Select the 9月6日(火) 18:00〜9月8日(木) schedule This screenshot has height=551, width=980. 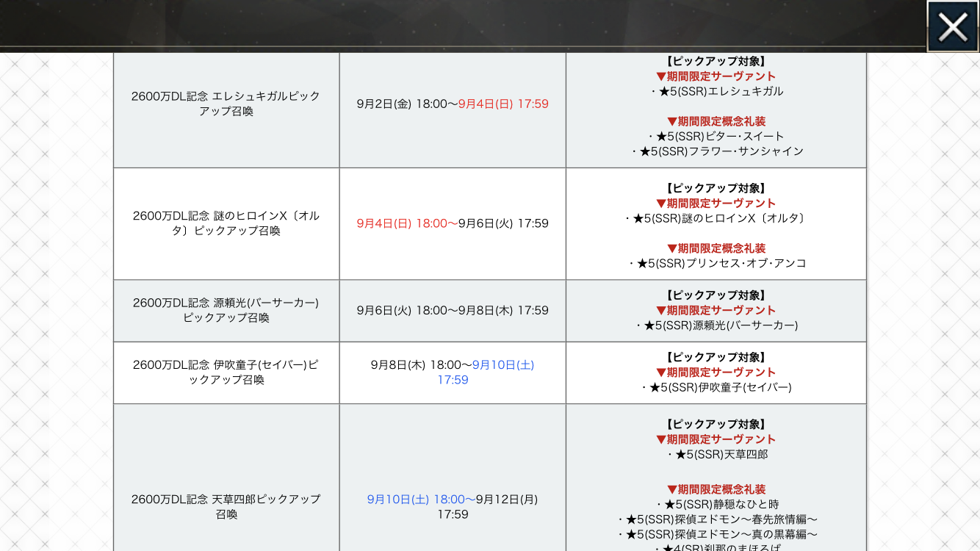point(453,311)
